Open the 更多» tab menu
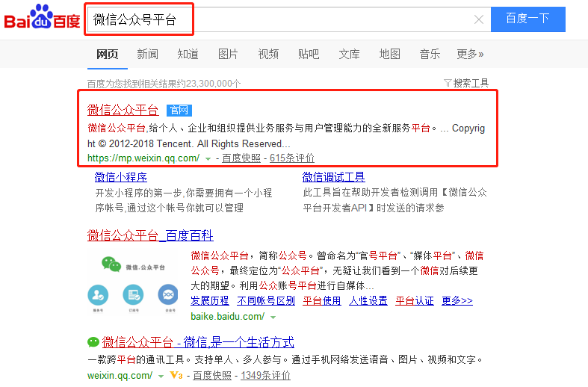The image size is (588, 387). [470, 54]
